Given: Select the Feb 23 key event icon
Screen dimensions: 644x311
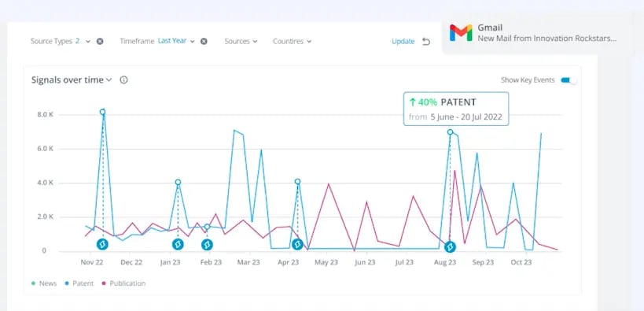Looking at the screenshot, I should [207, 245].
